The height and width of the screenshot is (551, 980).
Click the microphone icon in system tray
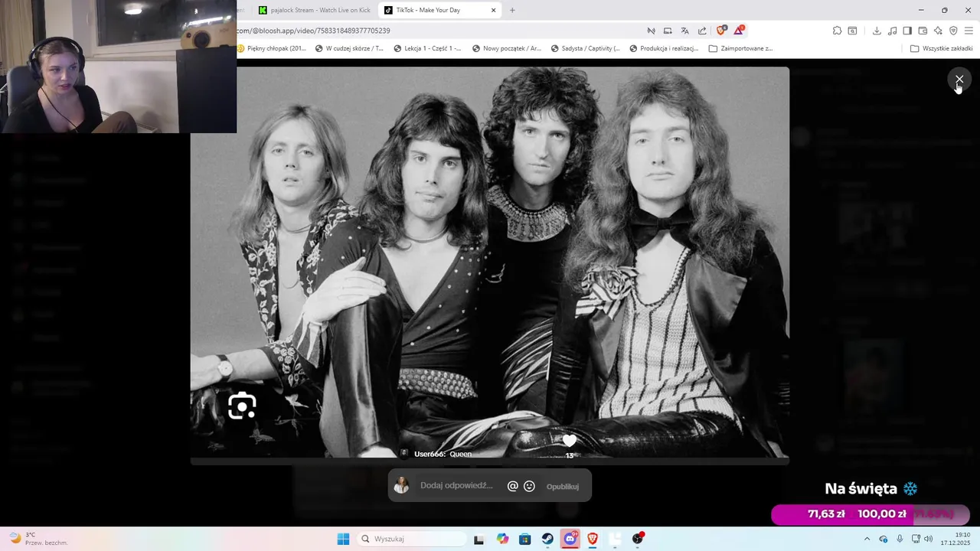coord(900,539)
